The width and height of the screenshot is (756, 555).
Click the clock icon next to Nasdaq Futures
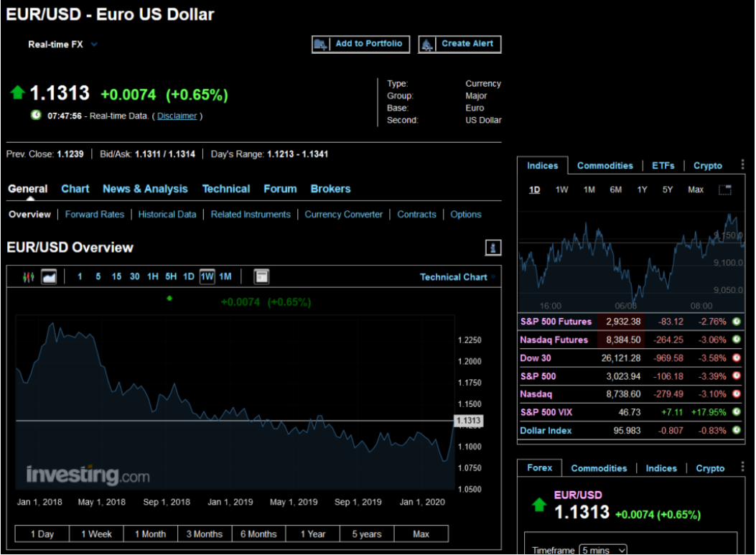pyautogui.click(x=736, y=340)
